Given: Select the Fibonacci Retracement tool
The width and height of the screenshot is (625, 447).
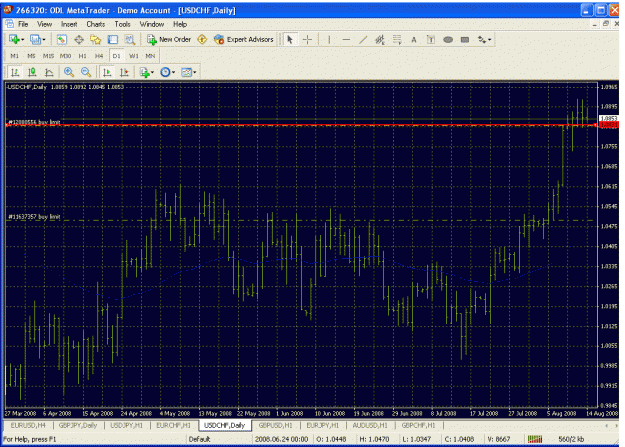Looking at the screenshot, I should [x=397, y=39].
